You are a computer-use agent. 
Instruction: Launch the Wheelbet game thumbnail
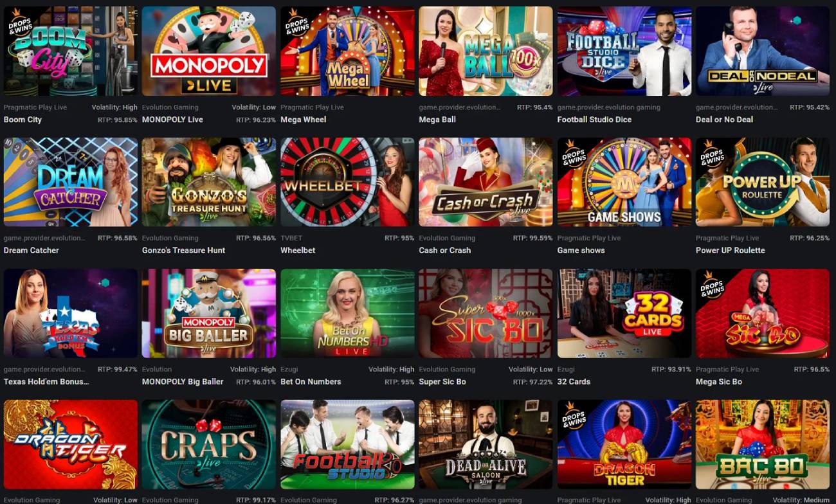(x=347, y=182)
